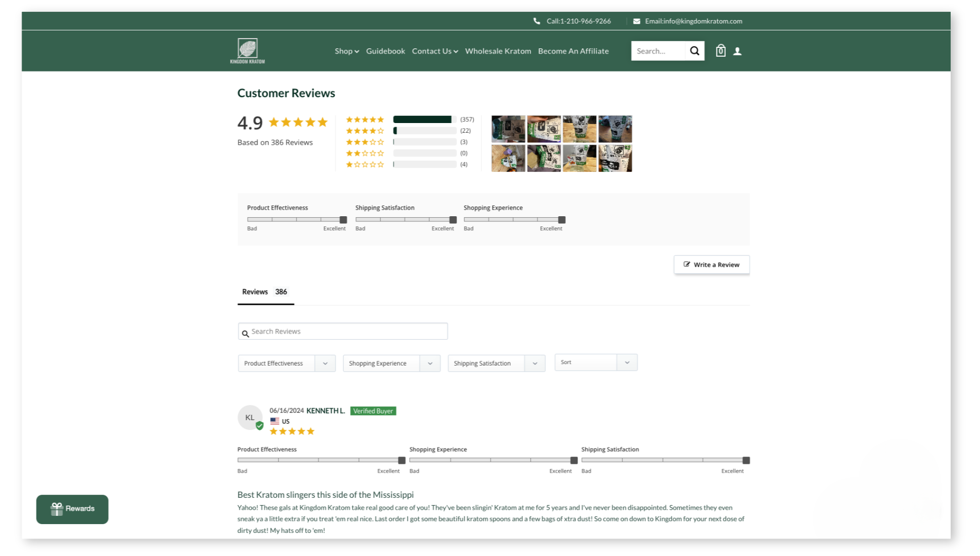This screenshot has width=980, height=556.
Task: Click the phone icon in top bar
Action: pyautogui.click(x=537, y=21)
